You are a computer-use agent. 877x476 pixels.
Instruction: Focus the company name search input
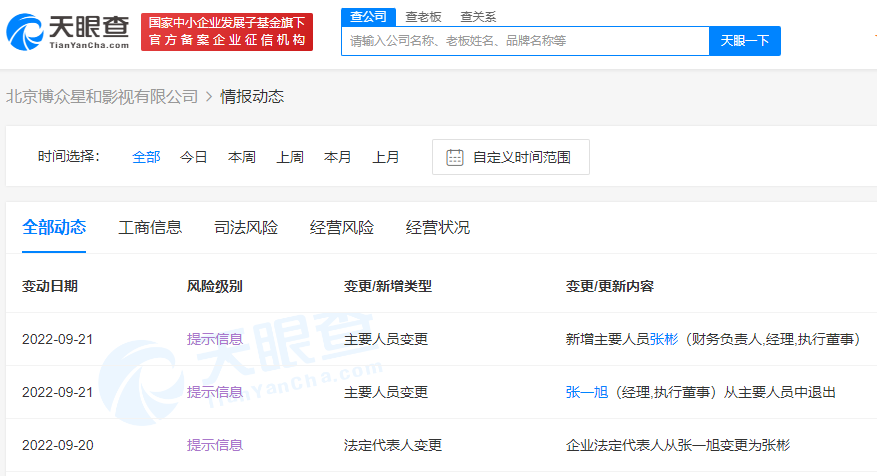point(525,41)
